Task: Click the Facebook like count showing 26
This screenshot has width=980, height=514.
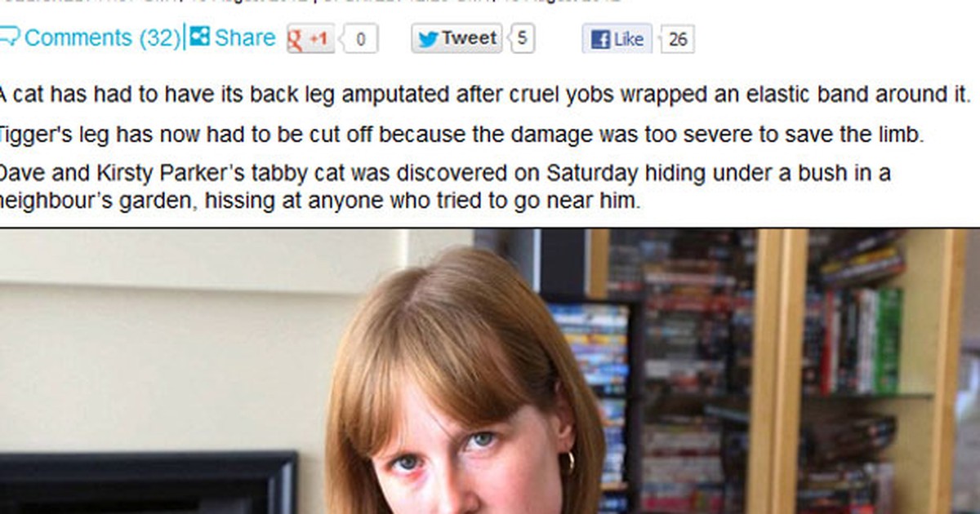Action: (x=677, y=39)
